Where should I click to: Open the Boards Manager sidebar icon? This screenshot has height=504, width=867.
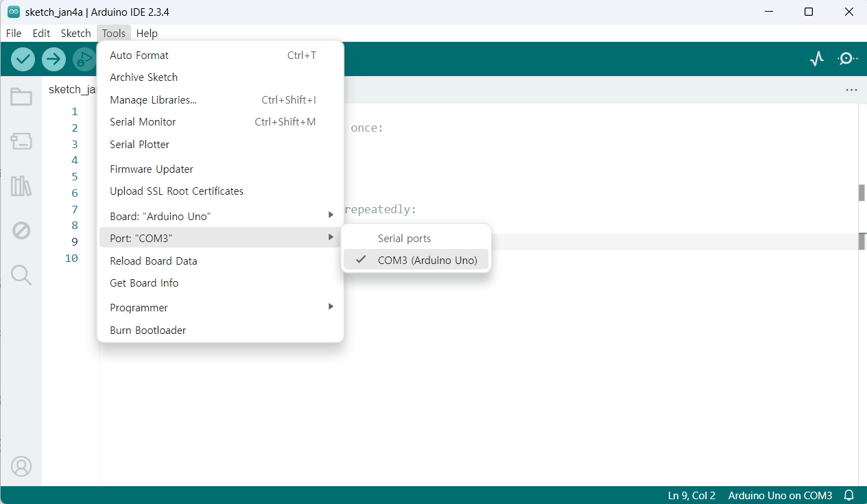click(21, 142)
